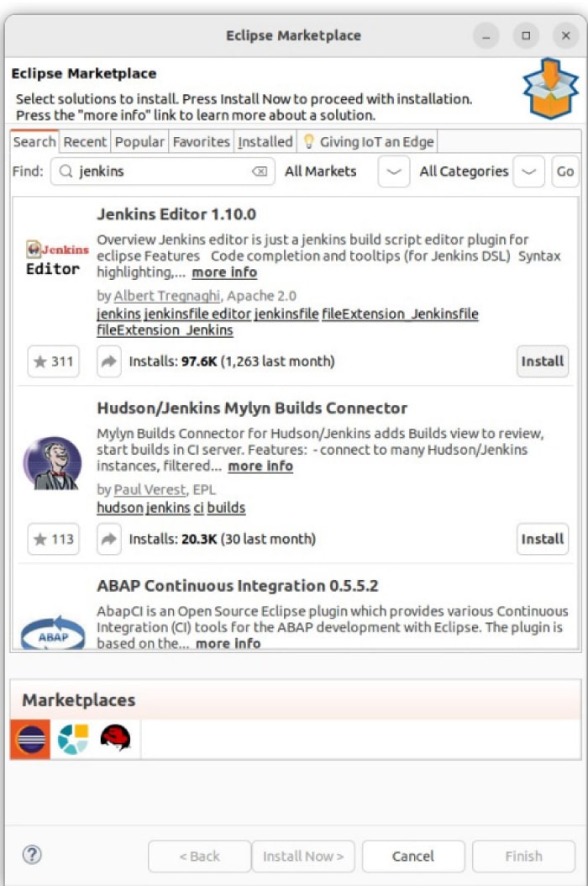Click the ABAP logo thumbnail
This screenshot has height=886, width=588.
click(x=53, y=632)
